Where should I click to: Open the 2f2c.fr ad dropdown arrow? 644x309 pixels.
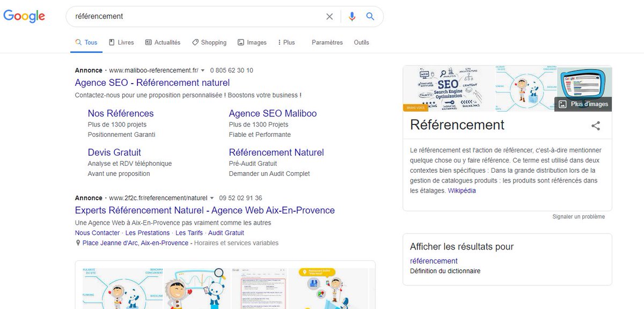[x=212, y=198]
